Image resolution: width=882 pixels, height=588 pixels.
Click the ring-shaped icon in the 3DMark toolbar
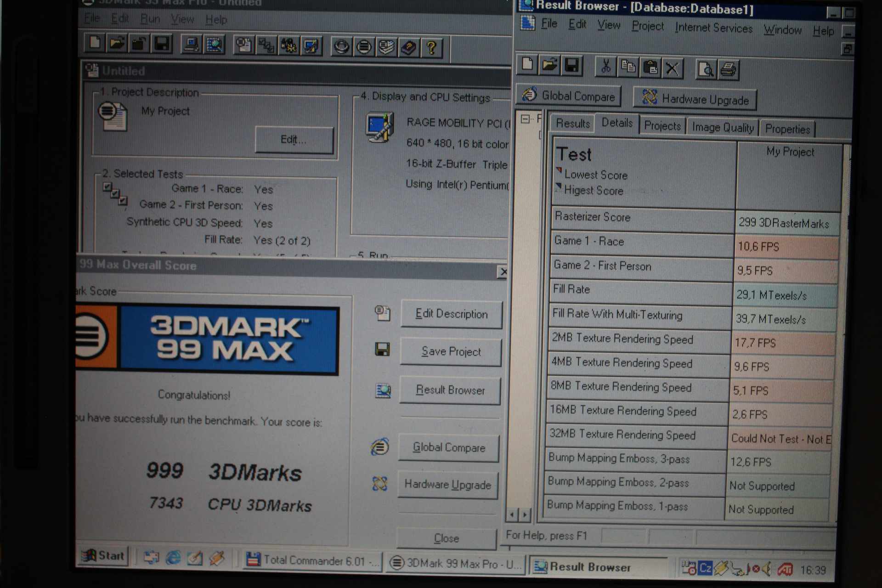pos(341,47)
